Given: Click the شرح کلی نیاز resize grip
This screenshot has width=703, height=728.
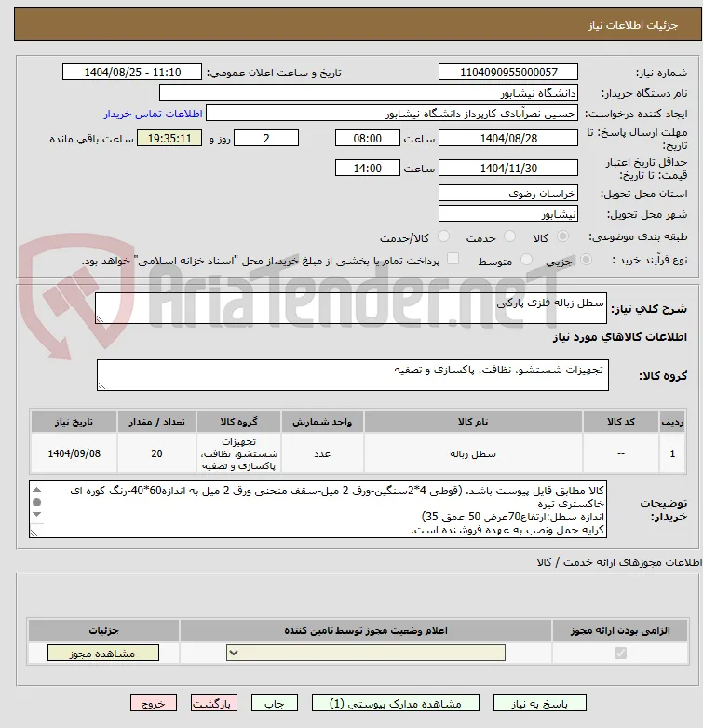Looking at the screenshot, I should coord(100,319).
